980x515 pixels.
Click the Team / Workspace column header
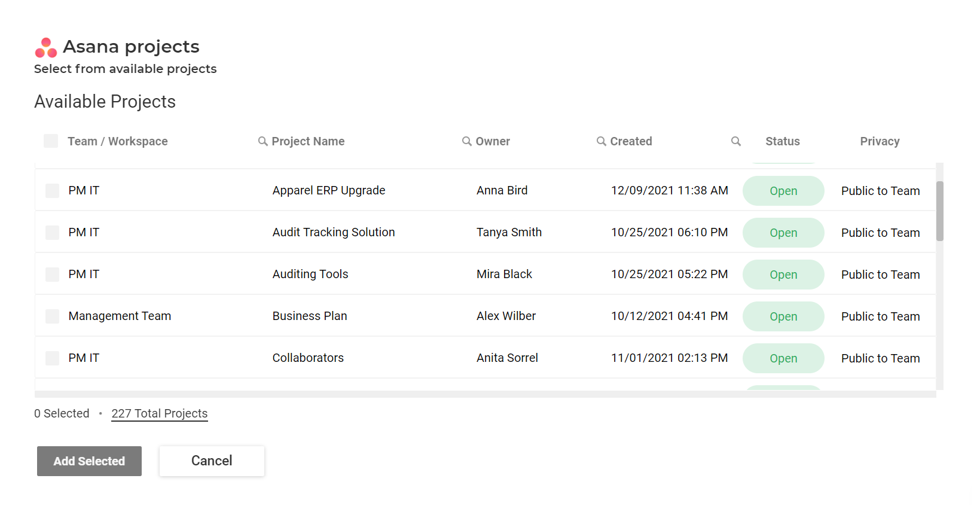tap(117, 141)
